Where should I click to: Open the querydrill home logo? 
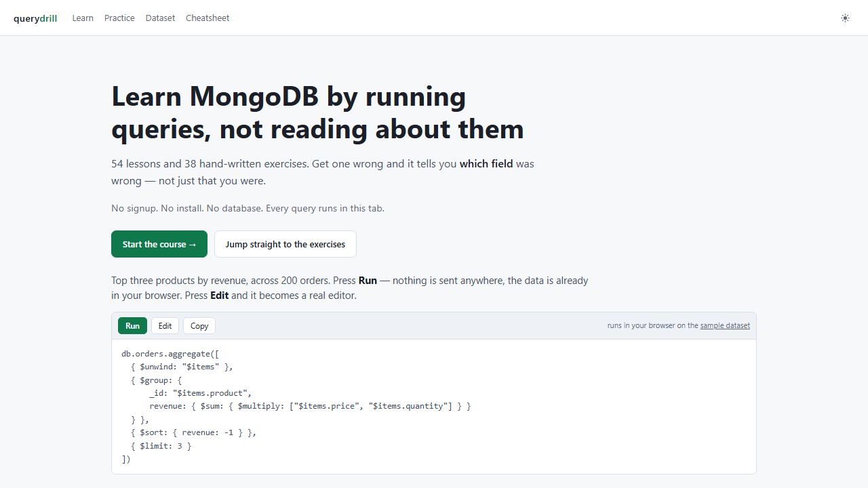[x=35, y=18]
